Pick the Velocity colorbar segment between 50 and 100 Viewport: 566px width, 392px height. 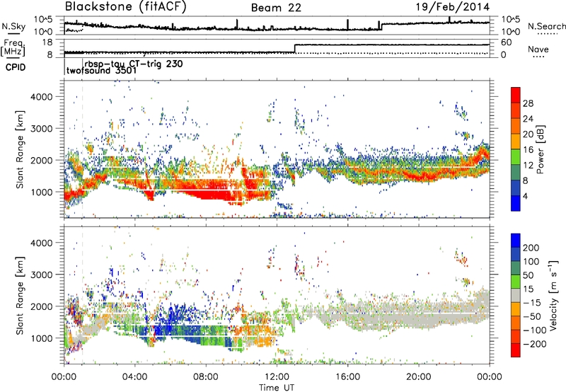[x=516, y=268]
